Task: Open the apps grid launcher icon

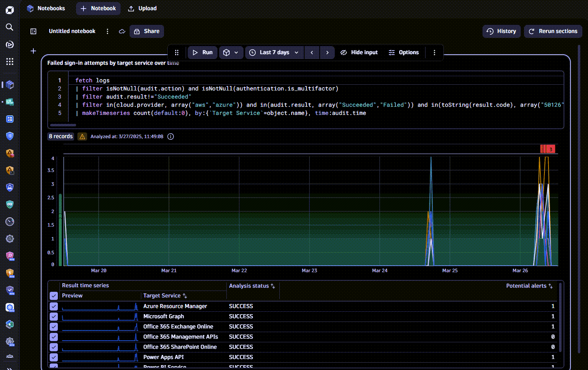Action: [x=10, y=62]
